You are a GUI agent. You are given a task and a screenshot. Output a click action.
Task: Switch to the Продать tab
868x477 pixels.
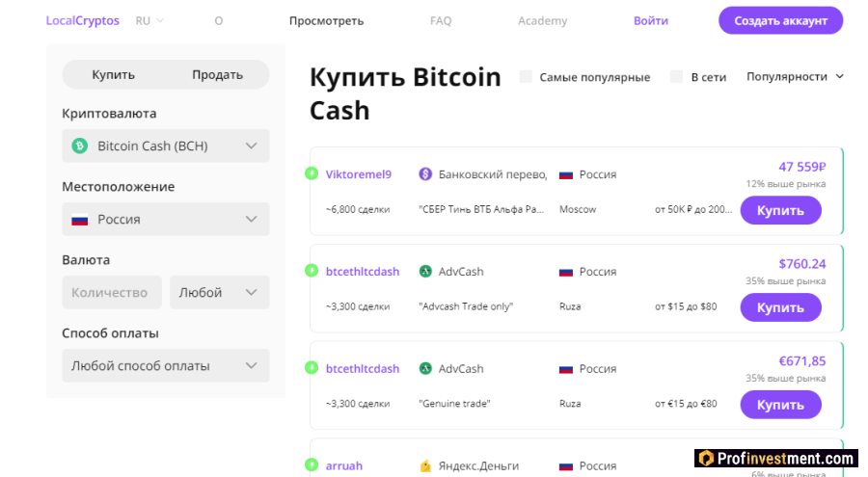pos(218,75)
